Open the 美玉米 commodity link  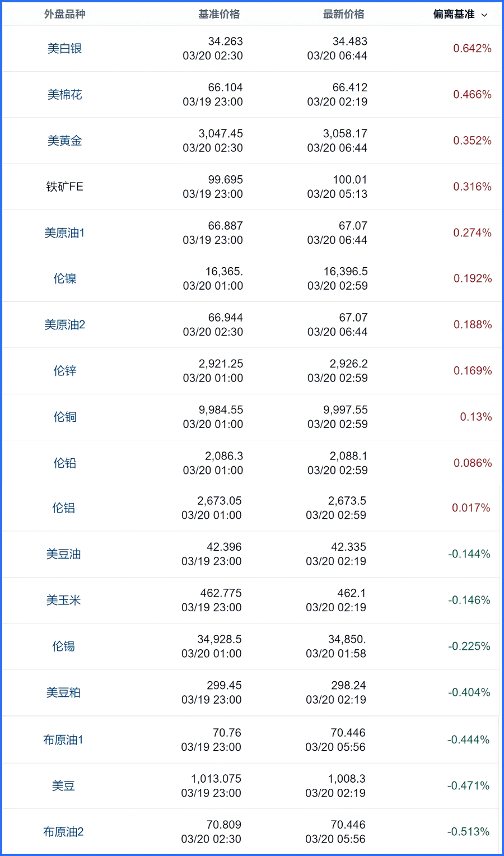click(63, 600)
